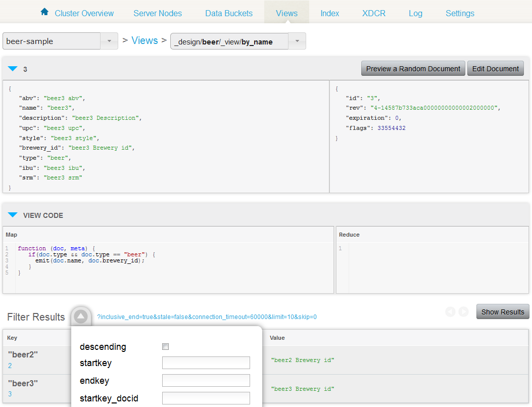Click inside the Reduce code editor
This screenshot has height=407, width=532.
(439, 267)
